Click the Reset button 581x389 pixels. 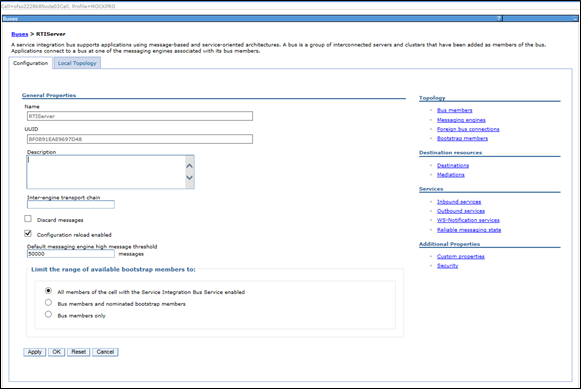[79, 352]
